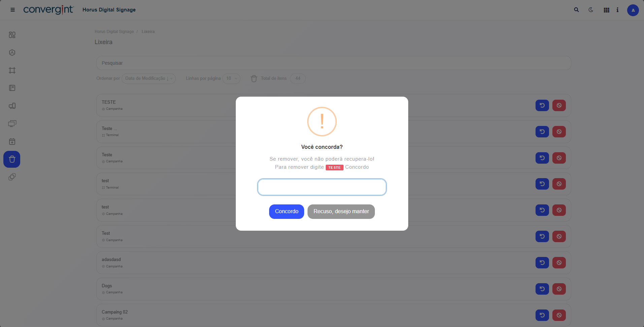Open the hamburger menu in header

(12, 10)
